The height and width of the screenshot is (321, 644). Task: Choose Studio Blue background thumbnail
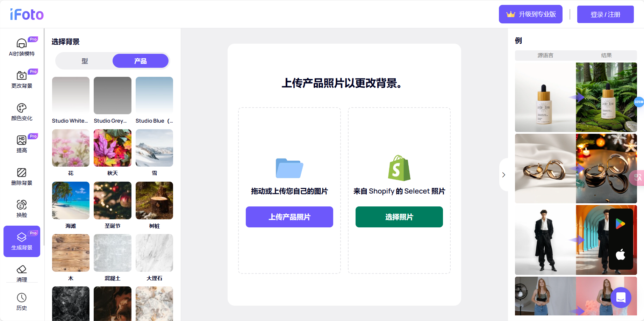[154, 95]
